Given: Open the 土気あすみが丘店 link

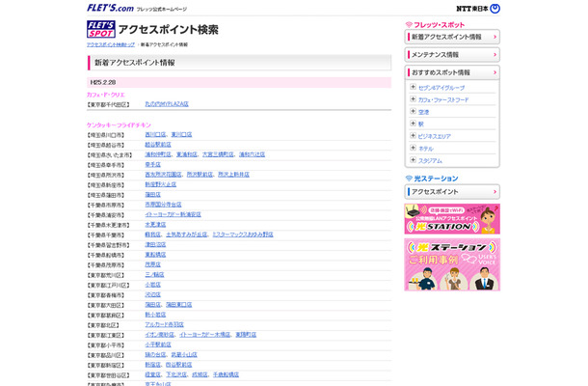Looking at the screenshot, I should tap(187, 234).
